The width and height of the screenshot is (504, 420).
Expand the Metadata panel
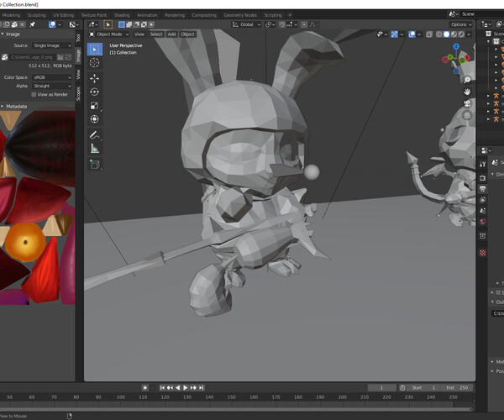(17, 107)
